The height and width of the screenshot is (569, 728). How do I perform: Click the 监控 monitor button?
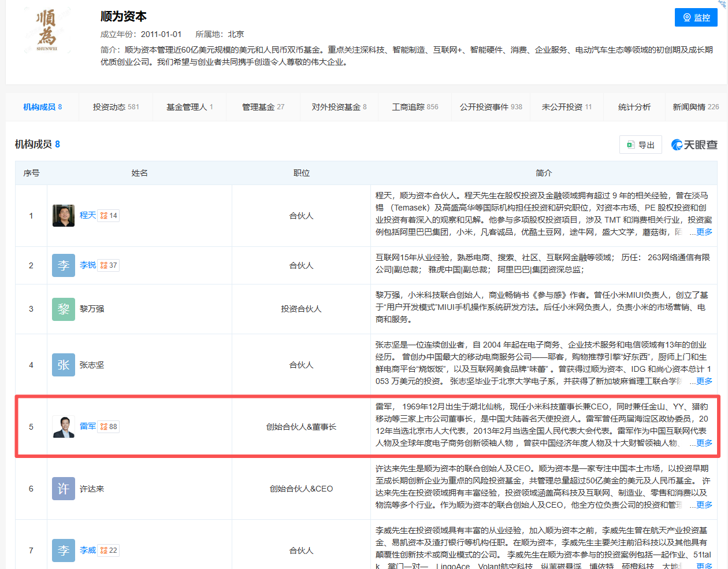click(x=696, y=17)
